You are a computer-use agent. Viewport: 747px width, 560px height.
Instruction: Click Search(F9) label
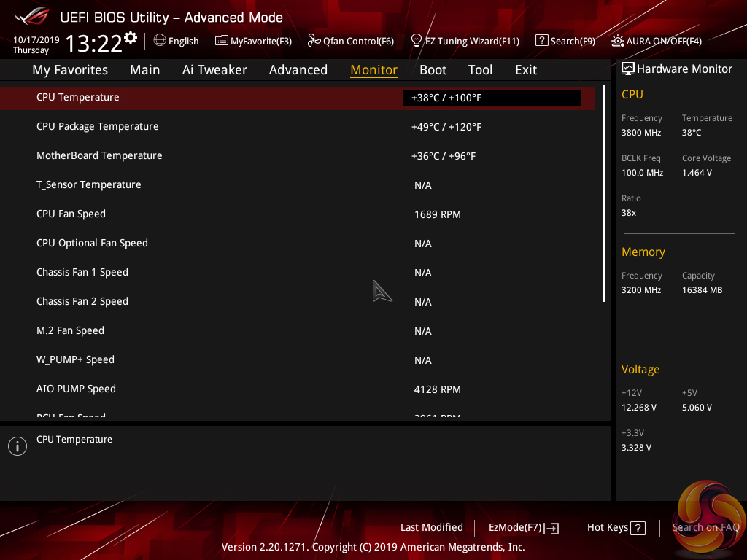click(573, 42)
